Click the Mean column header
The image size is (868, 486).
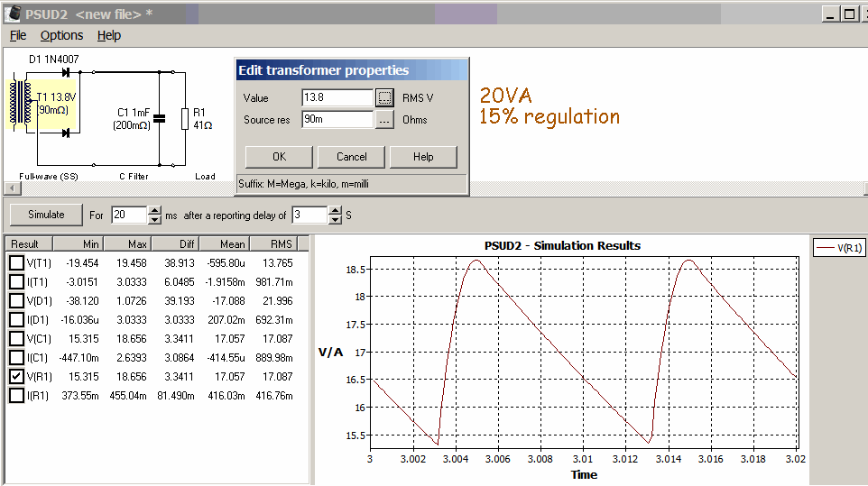click(x=224, y=243)
